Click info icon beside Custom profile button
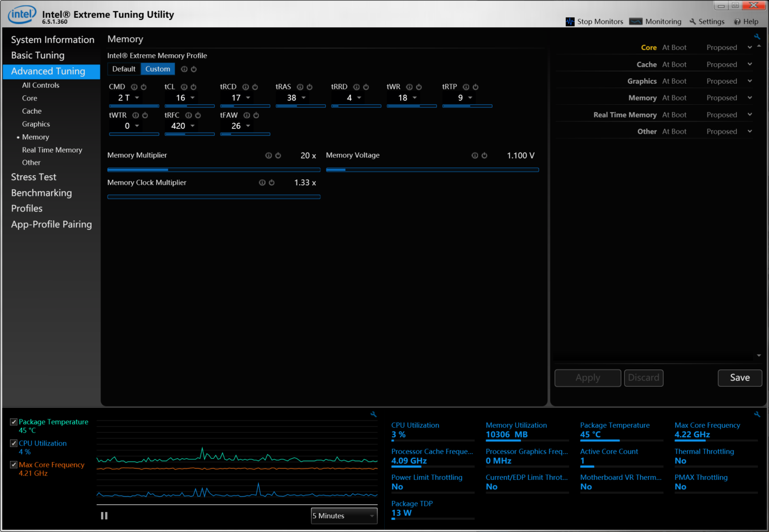 (x=184, y=69)
